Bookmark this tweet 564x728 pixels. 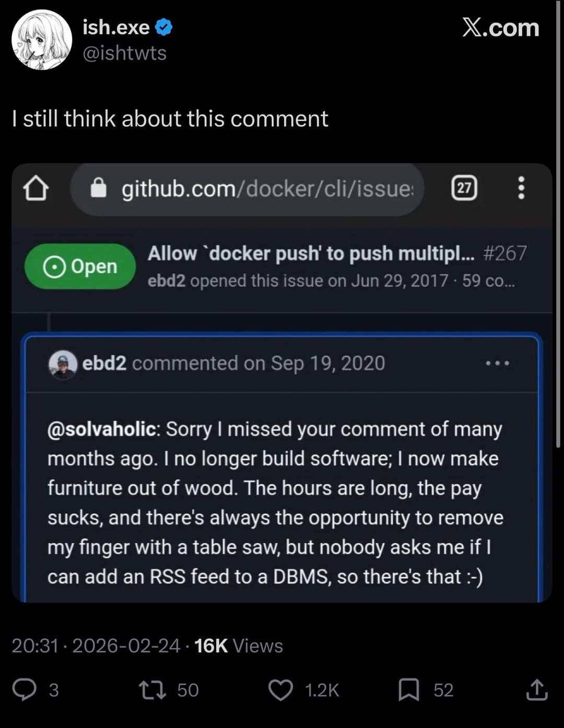408,690
